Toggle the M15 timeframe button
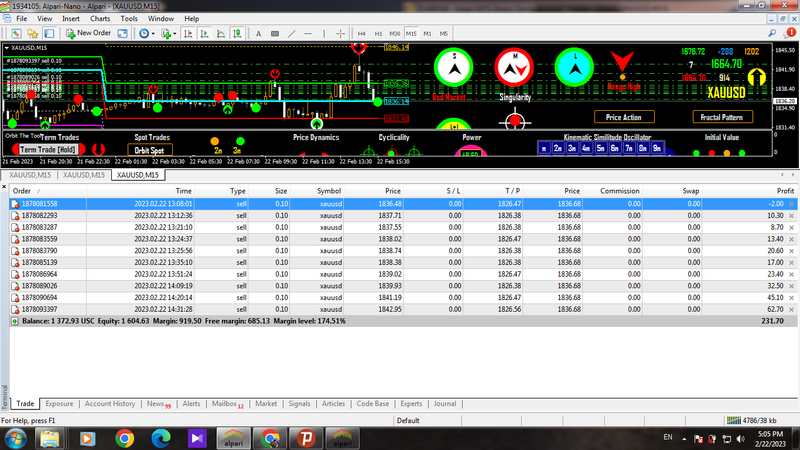The height and width of the screenshot is (450, 800). click(x=410, y=32)
